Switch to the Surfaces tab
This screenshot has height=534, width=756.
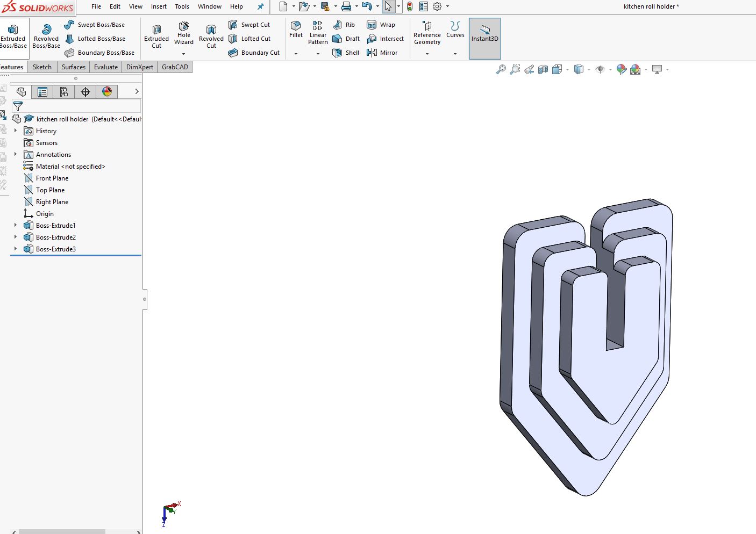74,67
